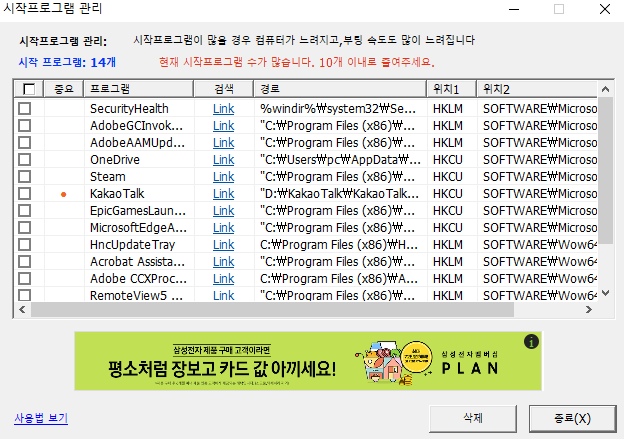
Task: Click the vertical scrollbar thumb
Action: (x=605, y=170)
